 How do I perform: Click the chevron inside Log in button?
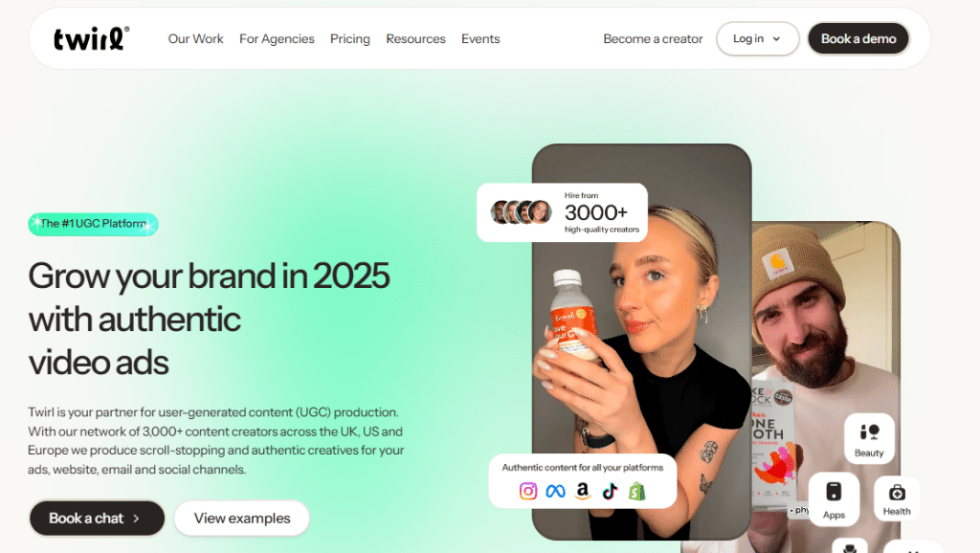pyautogui.click(x=776, y=38)
